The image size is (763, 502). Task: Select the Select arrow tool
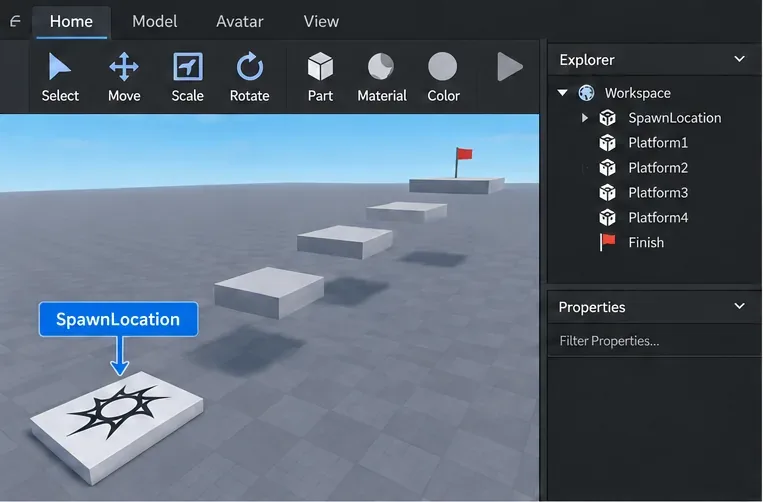click(x=60, y=77)
